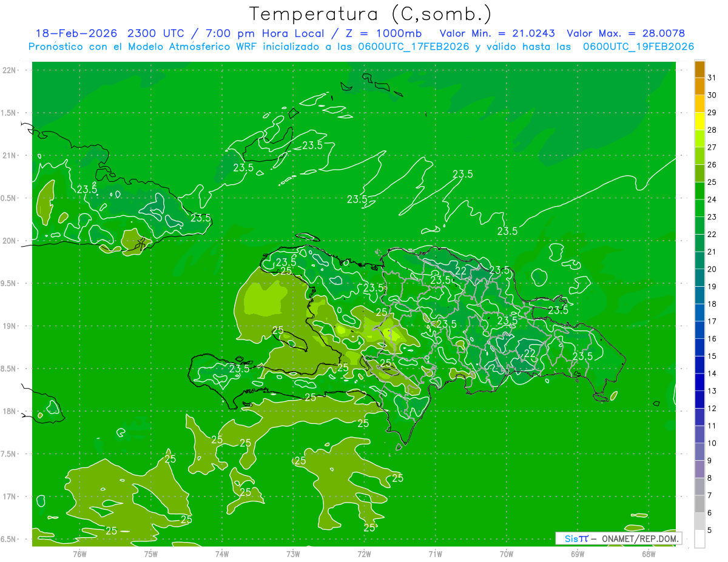
Task: Select the lime legend band between 27 and 28
Action: tap(699, 139)
